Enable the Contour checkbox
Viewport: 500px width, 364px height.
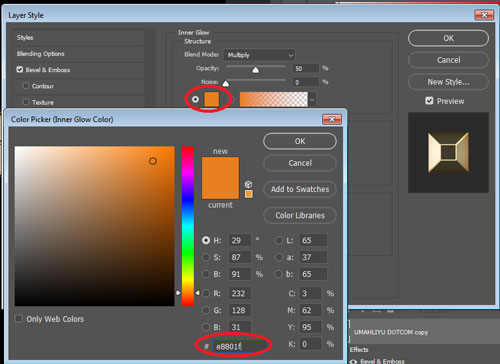point(26,86)
